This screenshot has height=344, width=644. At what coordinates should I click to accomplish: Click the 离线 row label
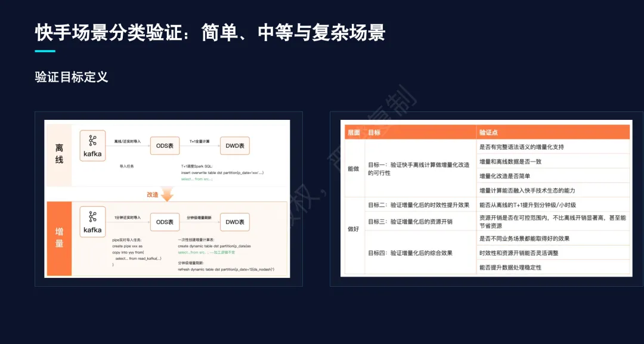(59, 154)
